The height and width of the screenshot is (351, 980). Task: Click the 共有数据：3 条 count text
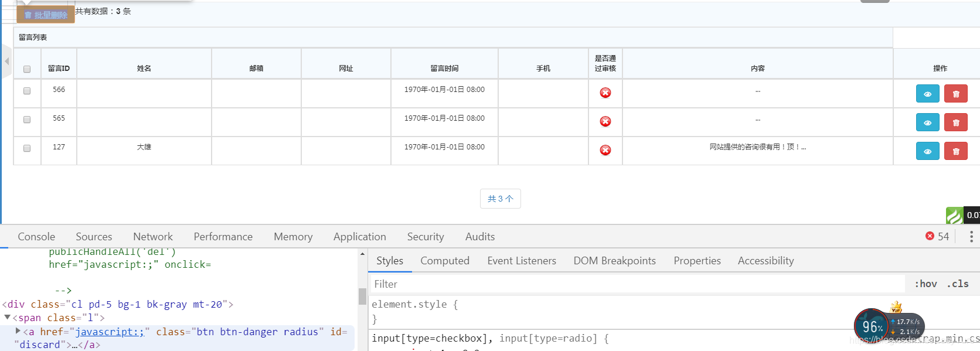coord(103,11)
